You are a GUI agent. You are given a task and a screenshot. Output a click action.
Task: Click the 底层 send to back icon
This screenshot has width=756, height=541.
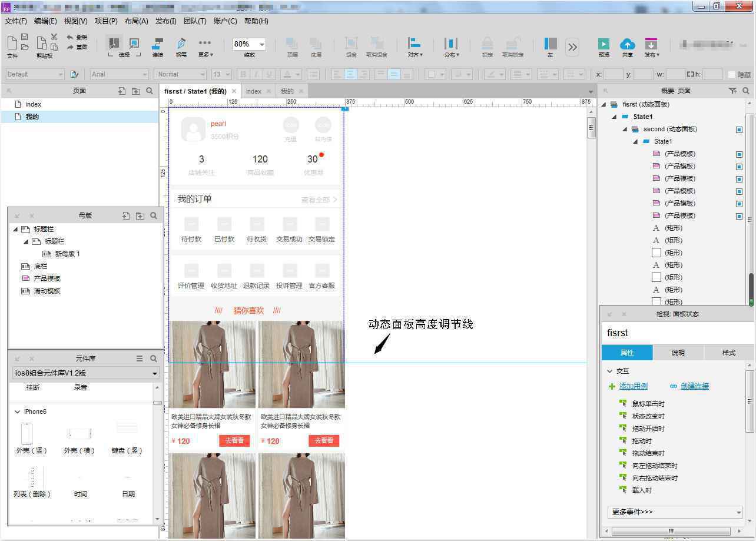coord(316,44)
